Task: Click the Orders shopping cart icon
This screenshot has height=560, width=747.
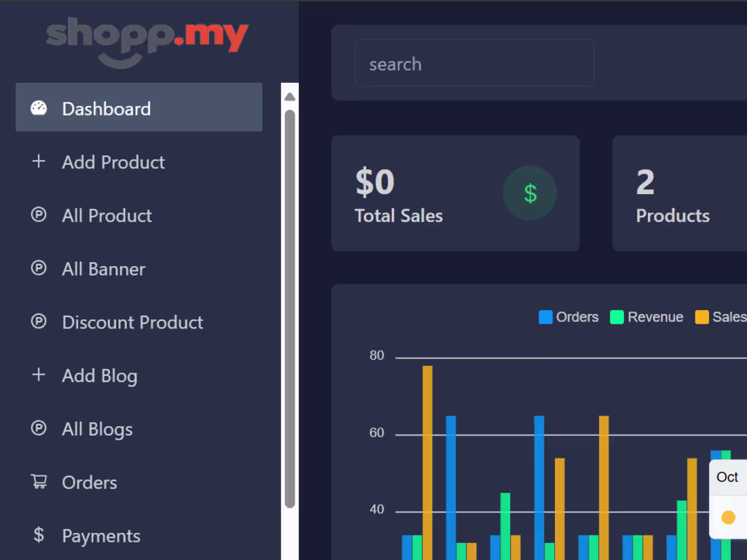Action: click(39, 482)
